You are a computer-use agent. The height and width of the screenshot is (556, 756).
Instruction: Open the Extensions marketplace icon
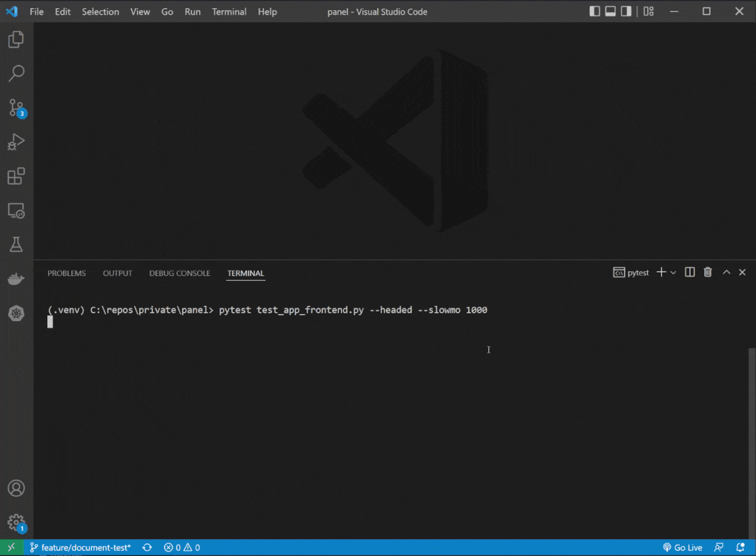[x=16, y=177]
